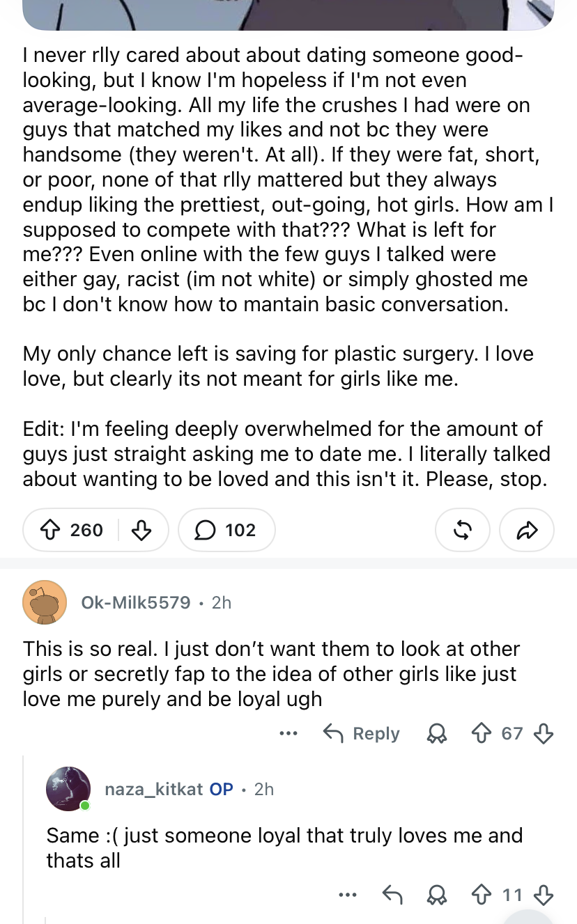This screenshot has height=924, width=577.
Task: Reply to Ok-Milk5579's comment
Action: [x=362, y=733]
